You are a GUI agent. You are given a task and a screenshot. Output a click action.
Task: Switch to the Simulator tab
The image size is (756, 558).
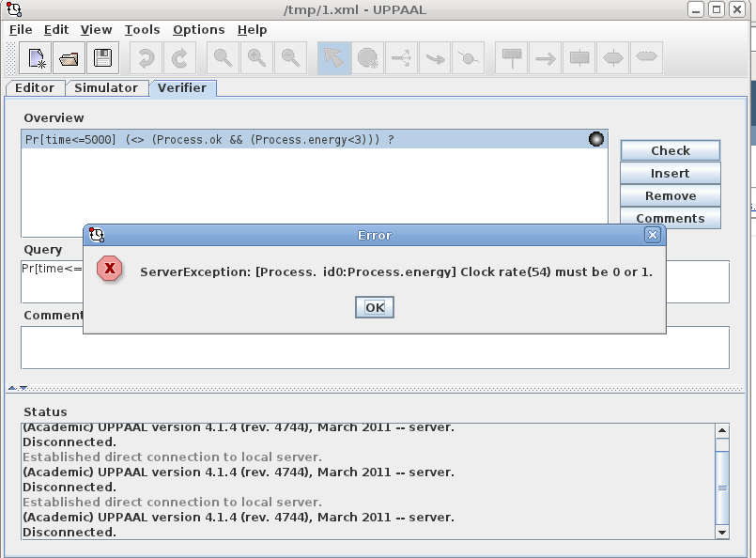pyautogui.click(x=106, y=88)
